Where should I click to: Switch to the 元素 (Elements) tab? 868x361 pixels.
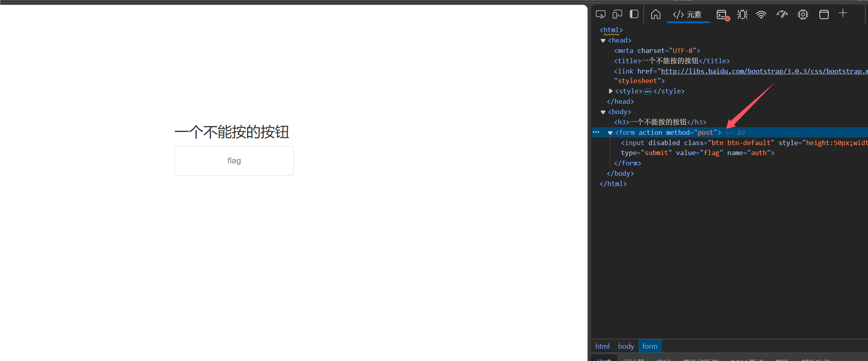[688, 15]
